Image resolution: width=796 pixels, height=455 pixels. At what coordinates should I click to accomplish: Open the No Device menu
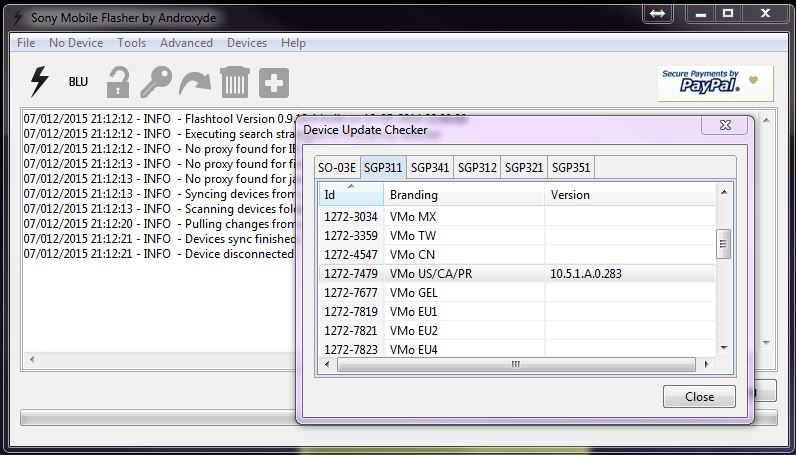click(76, 43)
